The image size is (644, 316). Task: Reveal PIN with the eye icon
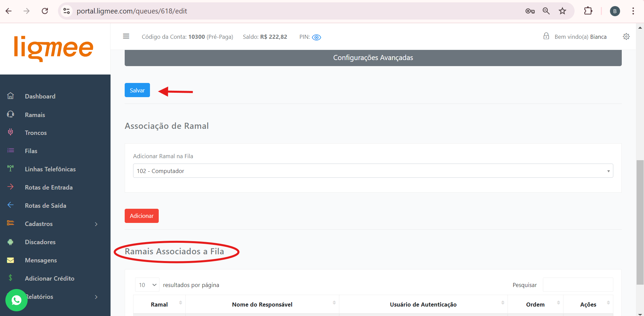click(x=316, y=37)
